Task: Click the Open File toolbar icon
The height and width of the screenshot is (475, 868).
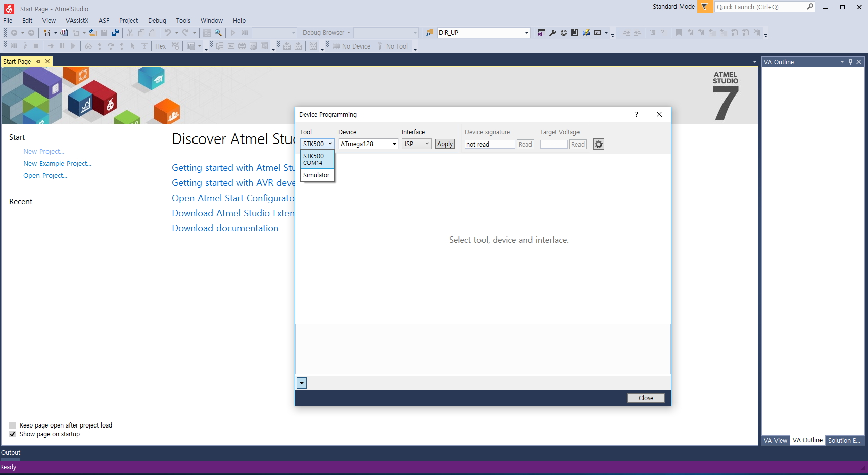Action: click(93, 33)
